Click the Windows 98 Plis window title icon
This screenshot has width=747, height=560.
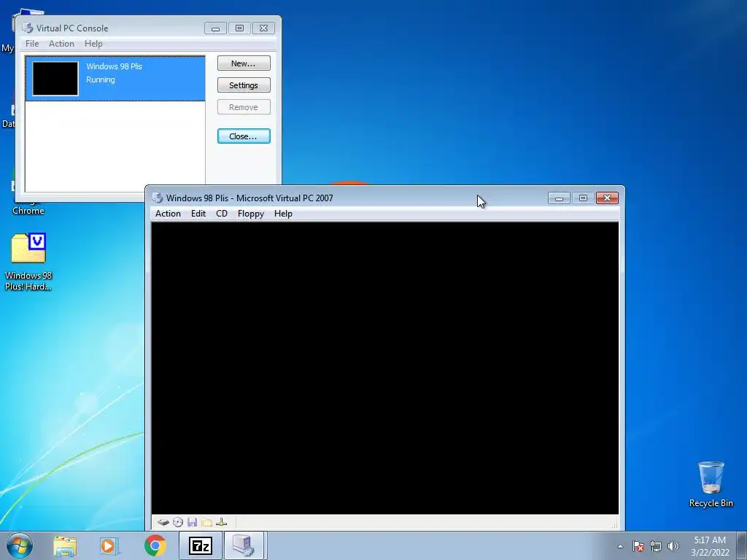[x=158, y=198]
